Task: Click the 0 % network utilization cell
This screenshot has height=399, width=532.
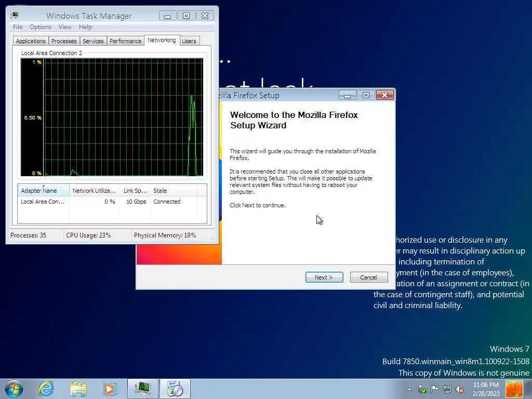Action: (x=110, y=202)
